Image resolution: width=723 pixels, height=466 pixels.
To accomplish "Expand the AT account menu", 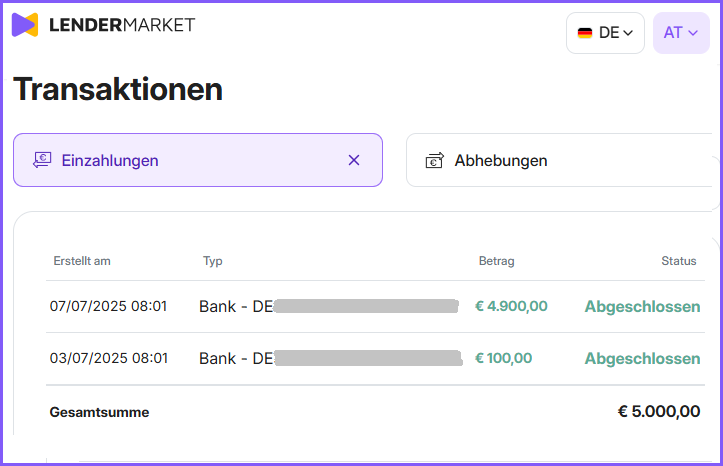I will click(681, 33).
